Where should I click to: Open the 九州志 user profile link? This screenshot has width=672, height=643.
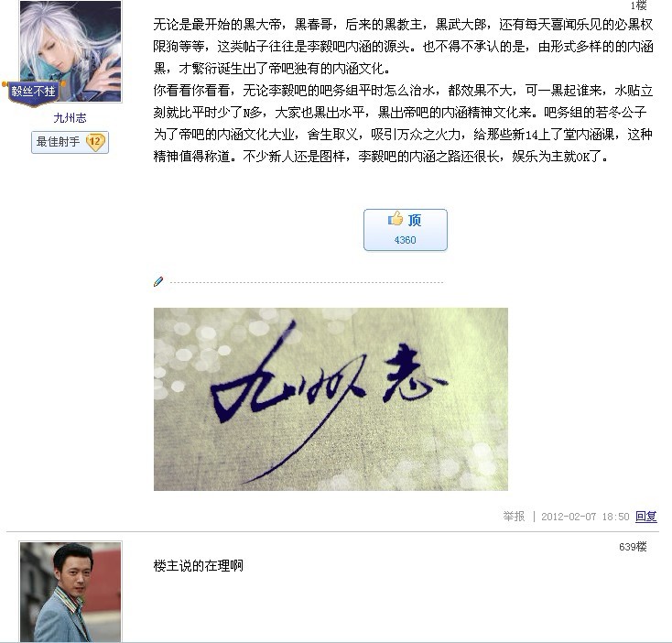tap(70, 118)
